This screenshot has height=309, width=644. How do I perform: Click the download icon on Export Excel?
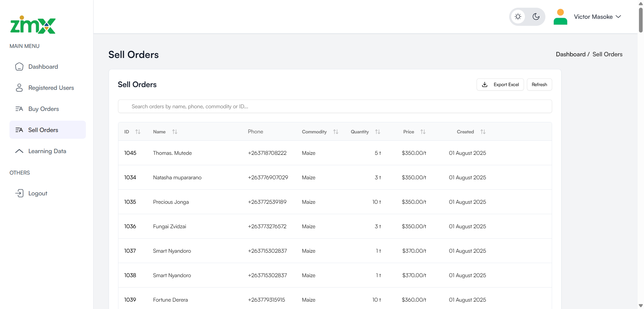[484, 84]
